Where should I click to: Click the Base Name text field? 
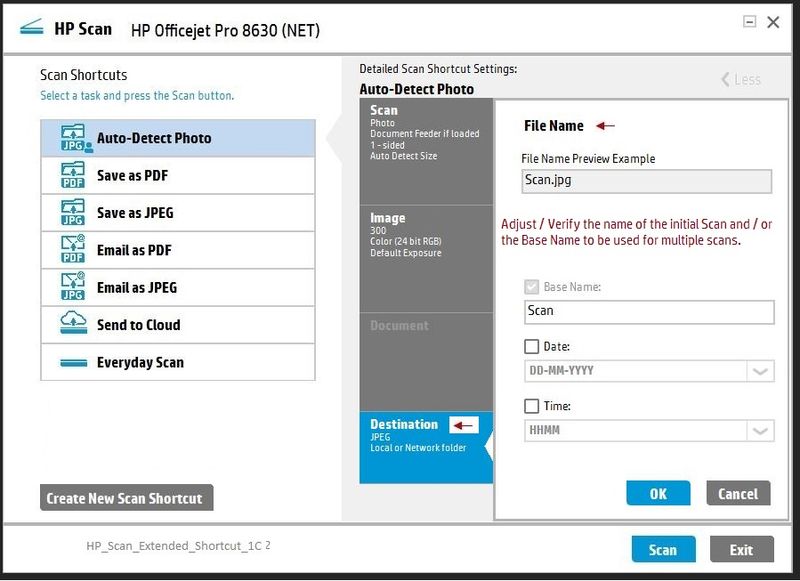click(649, 312)
